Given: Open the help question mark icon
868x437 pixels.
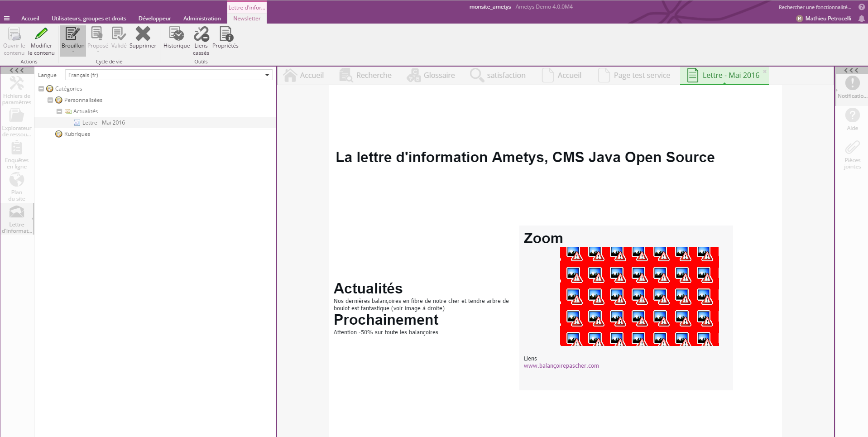Looking at the screenshot, I should 861,7.
